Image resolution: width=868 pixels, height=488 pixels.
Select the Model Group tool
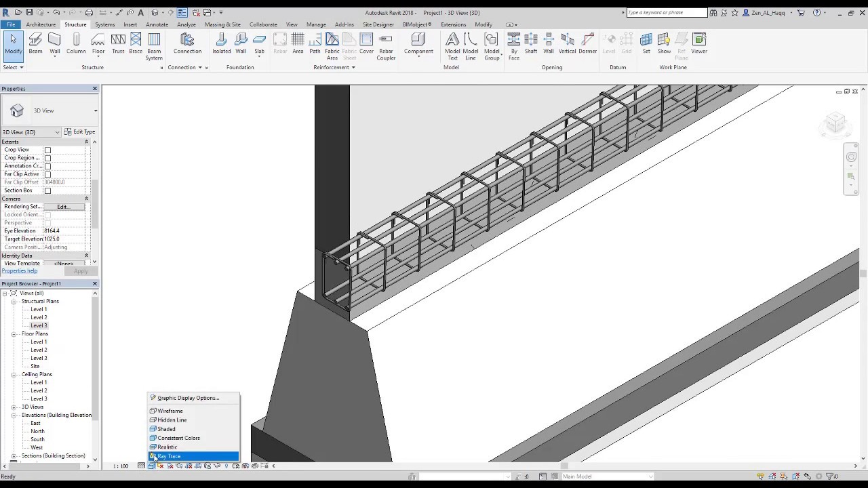(492, 46)
